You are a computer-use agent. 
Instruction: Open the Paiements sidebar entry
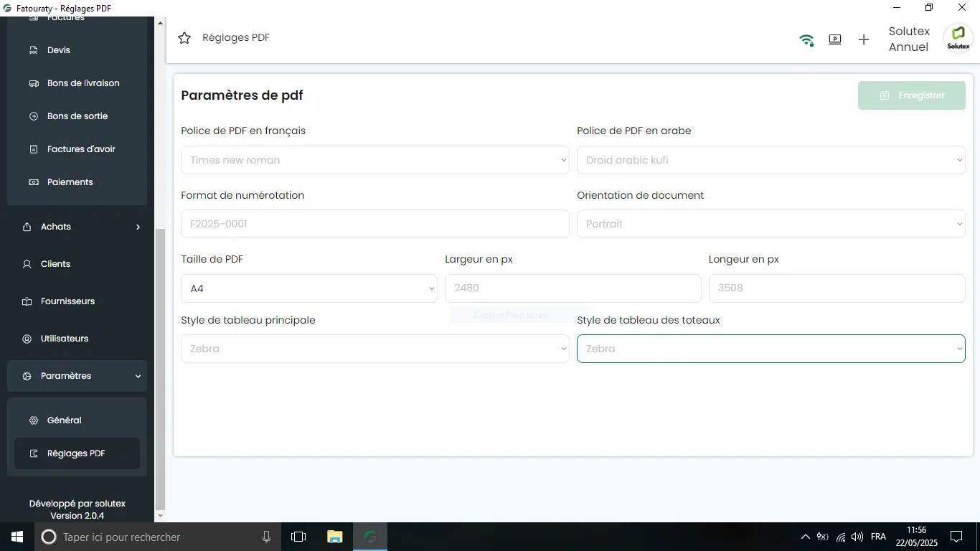(70, 182)
